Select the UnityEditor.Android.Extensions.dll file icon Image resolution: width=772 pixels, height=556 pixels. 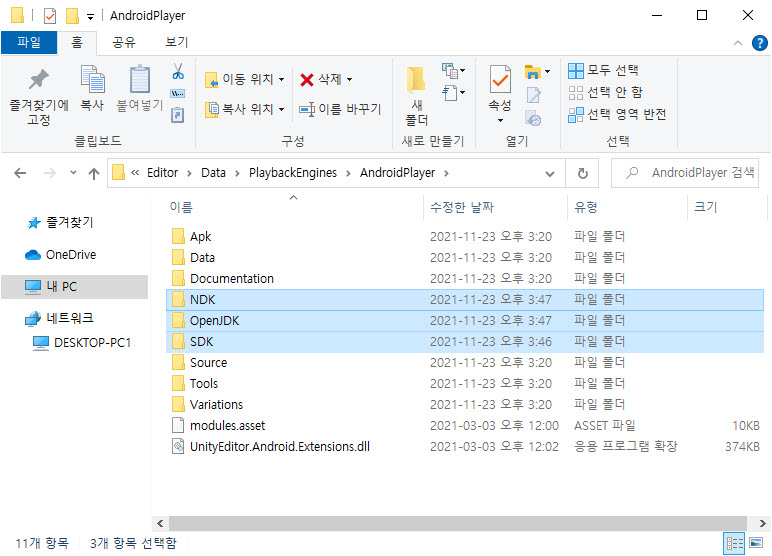(x=178, y=447)
